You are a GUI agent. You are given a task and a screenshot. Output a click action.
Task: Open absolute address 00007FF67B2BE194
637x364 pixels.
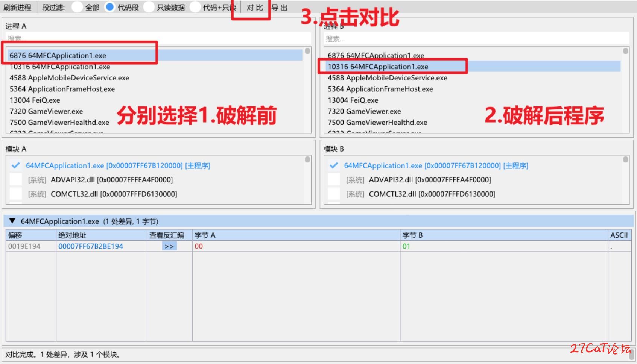pos(91,246)
